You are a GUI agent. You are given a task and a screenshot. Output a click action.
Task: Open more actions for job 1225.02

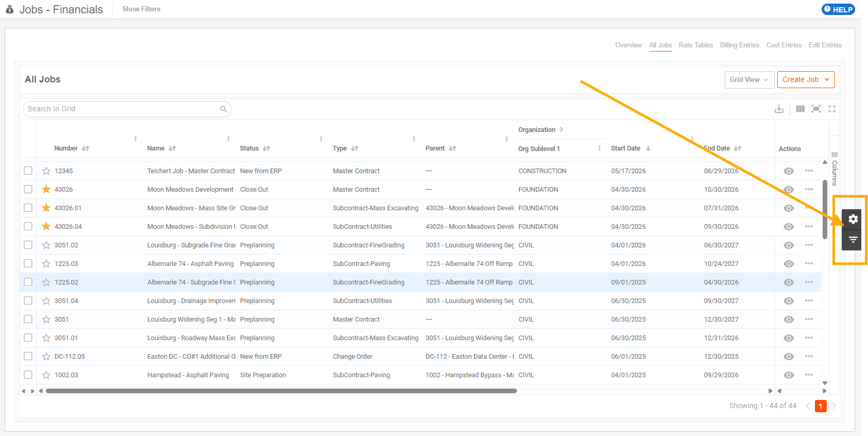[809, 282]
